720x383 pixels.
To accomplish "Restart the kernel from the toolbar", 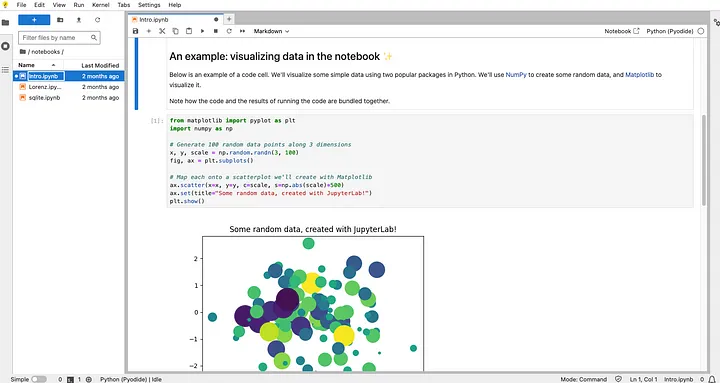I will tap(229, 31).
